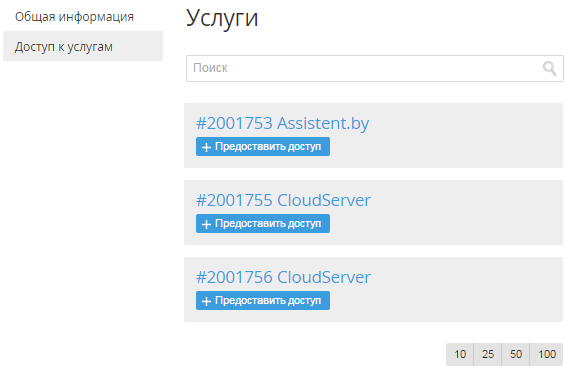Screen dimensions: 566x368
Task: Show 25 items per page
Action: pyautogui.click(x=488, y=354)
